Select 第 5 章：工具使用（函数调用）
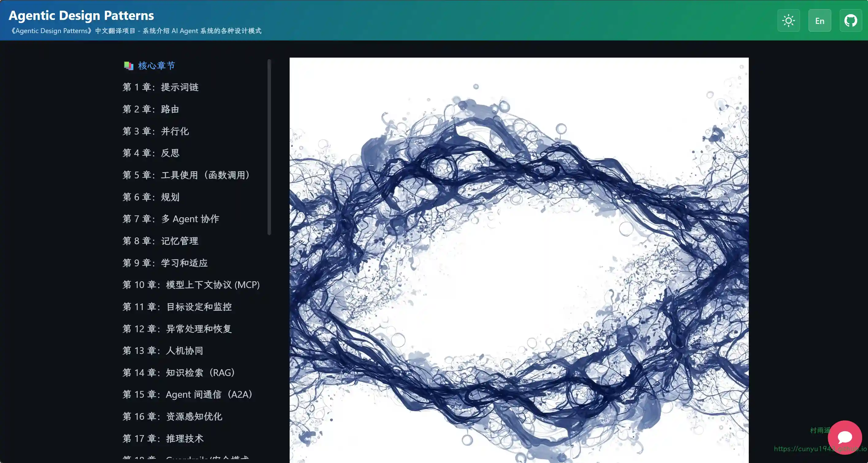This screenshot has height=463, width=868. click(x=186, y=175)
